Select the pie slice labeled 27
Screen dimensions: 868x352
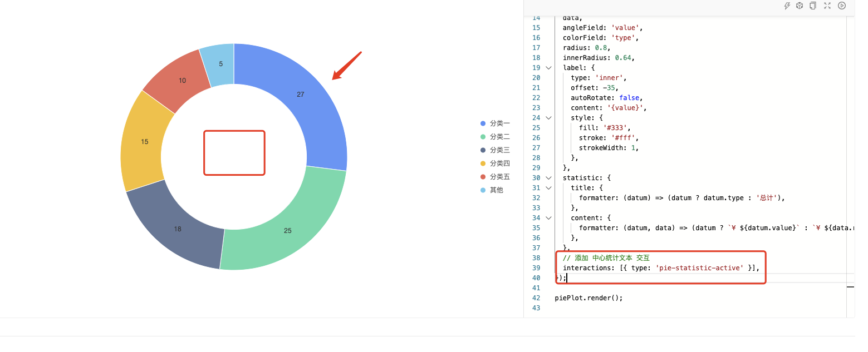point(301,95)
